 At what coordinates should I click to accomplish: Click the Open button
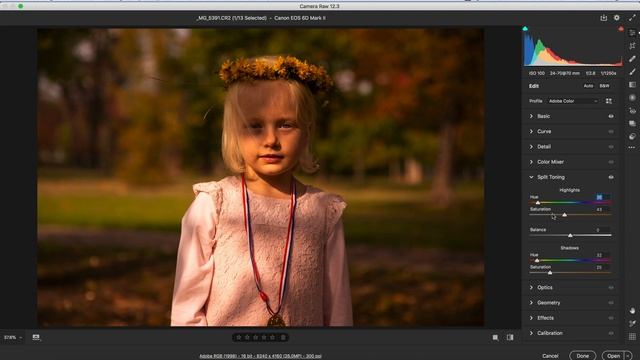click(x=613, y=356)
